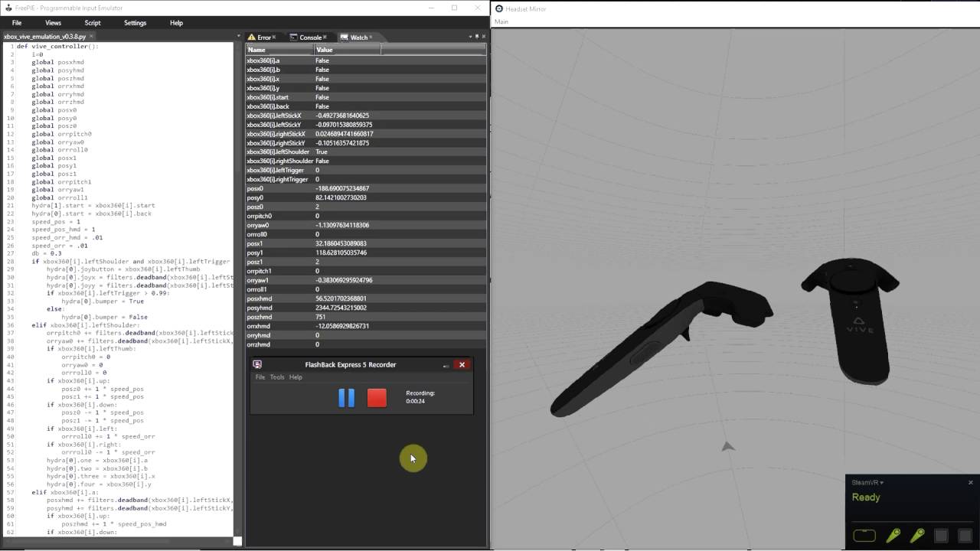Viewport: 980px width, 551px height.
Task: Select the posy1 watch row
Action: [366, 253]
